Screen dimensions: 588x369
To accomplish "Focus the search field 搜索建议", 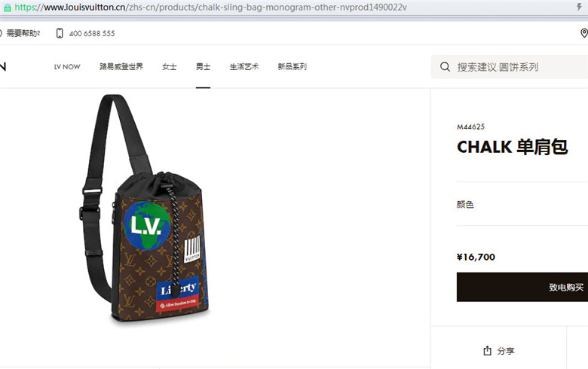I will pos(510,67).
